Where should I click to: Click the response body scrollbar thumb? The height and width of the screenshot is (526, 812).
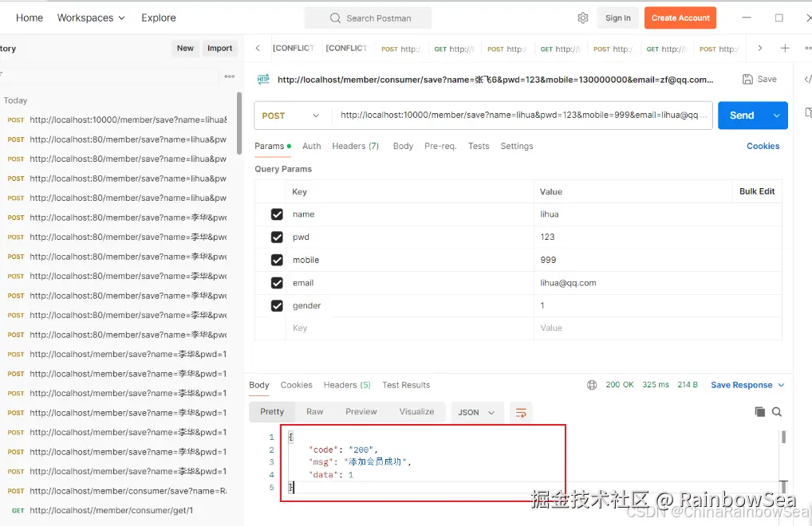pos(783,437)
